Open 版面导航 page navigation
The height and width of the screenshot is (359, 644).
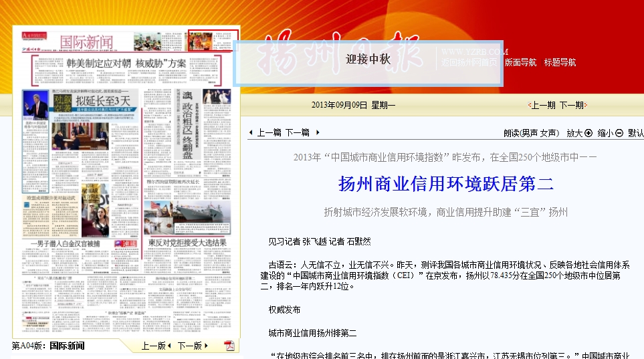521,62
